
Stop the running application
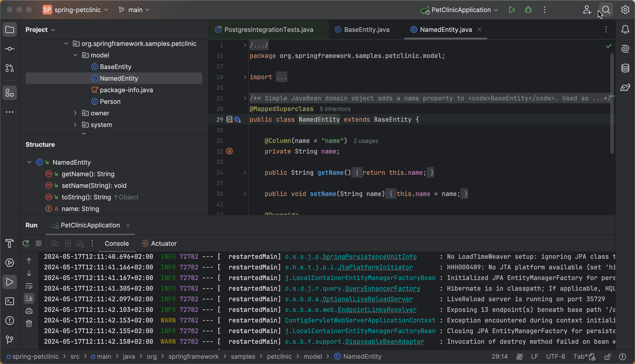[x=38, y=243]
